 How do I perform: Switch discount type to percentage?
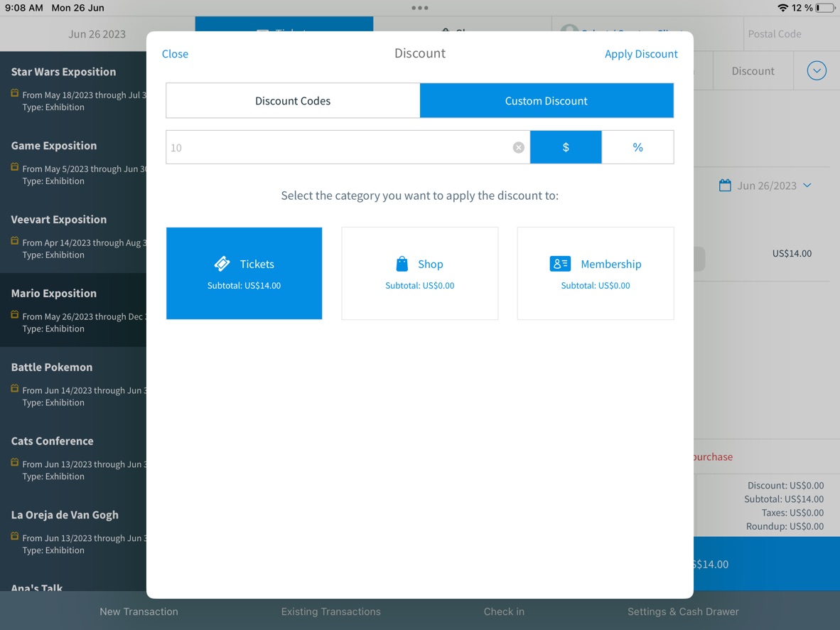click(637, 147)
